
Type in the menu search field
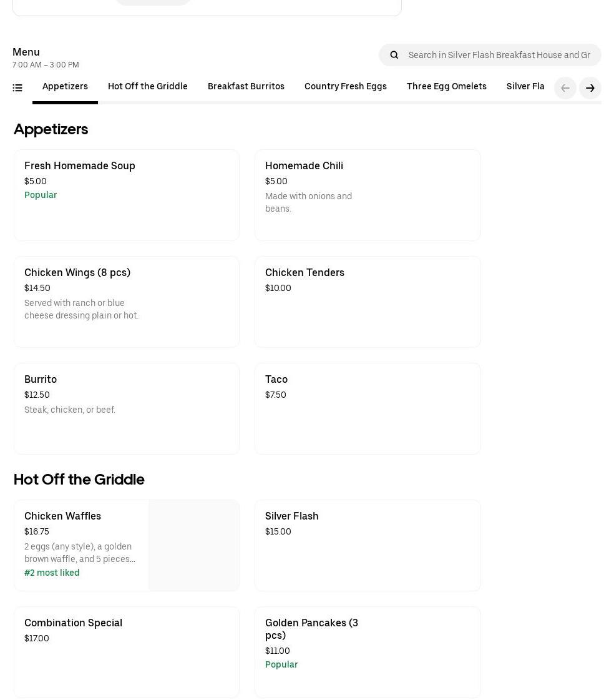click(499, 55)
